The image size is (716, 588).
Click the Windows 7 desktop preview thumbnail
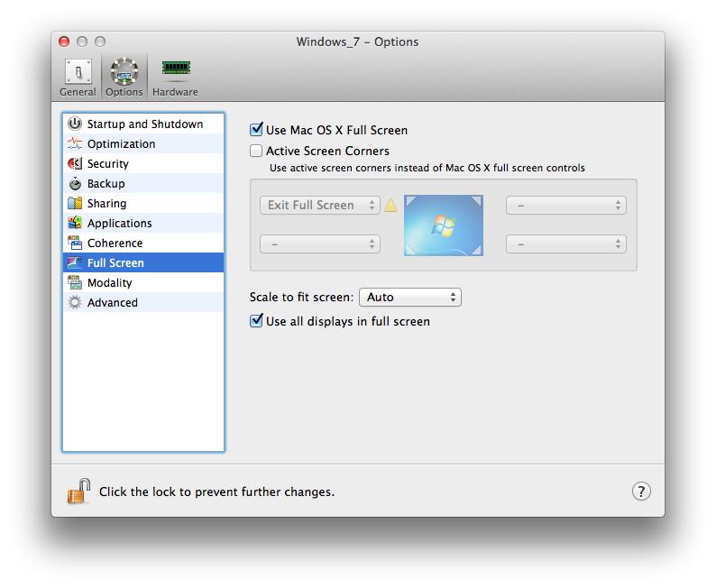click(x=444, y=225)
